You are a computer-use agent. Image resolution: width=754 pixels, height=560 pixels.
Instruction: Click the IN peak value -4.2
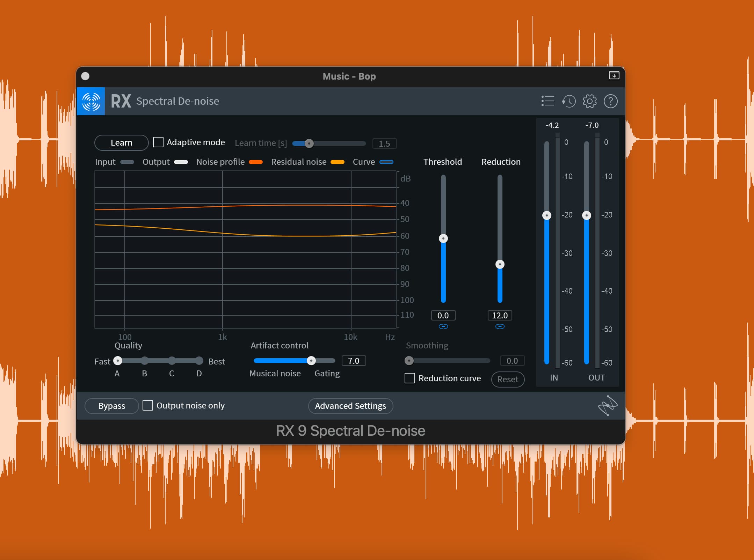552,125
